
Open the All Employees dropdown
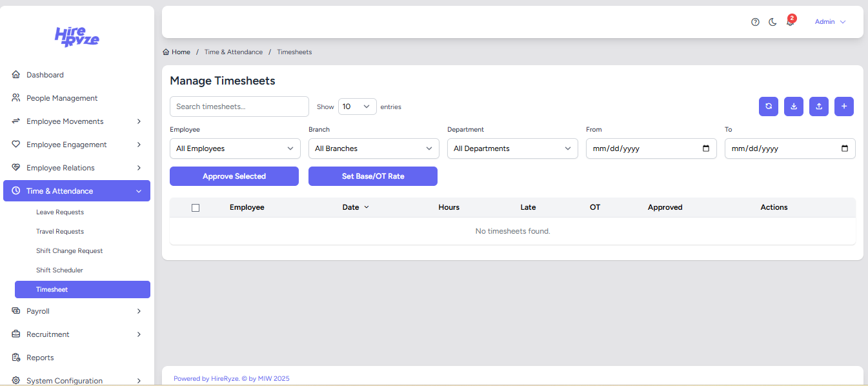(x=235, y=148)
